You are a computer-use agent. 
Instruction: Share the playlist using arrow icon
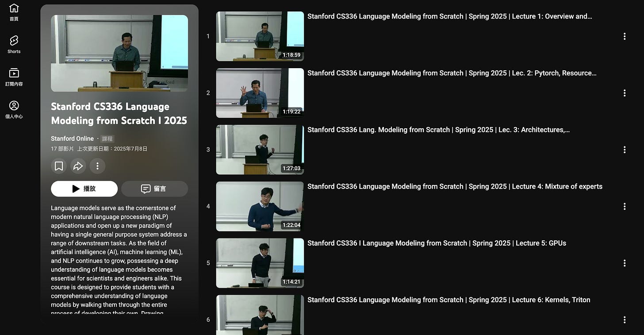(78, 166)
